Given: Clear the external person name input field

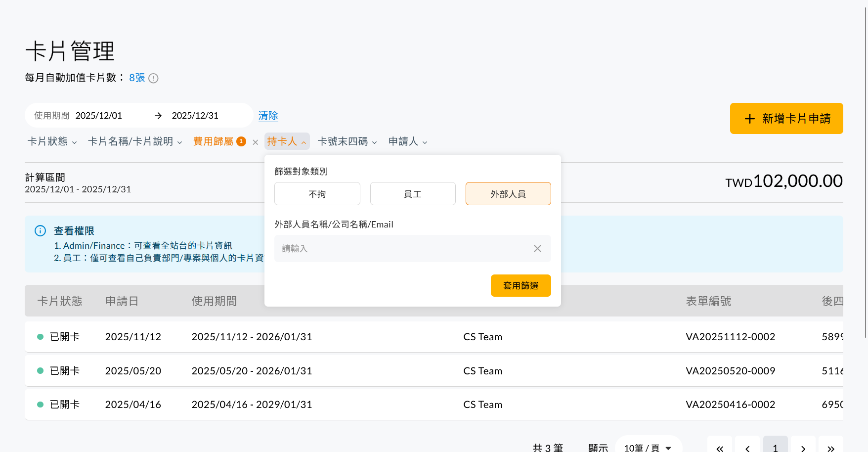Looking at the screenshot, I should (537, 248).
